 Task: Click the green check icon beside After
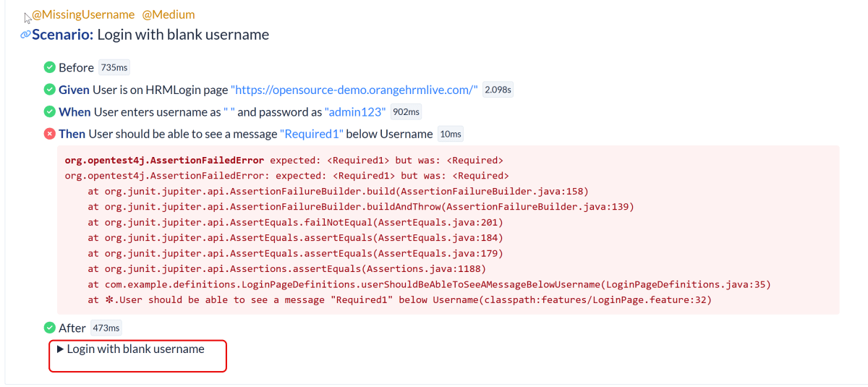[x=49, y=328]
